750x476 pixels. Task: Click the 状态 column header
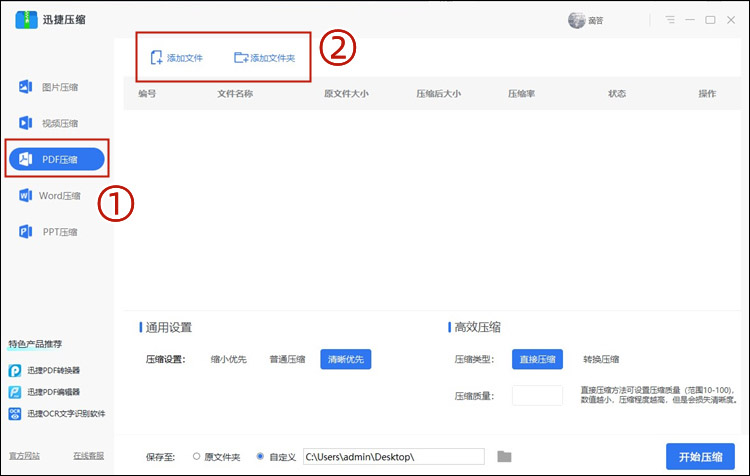pyautogui.click(x=617, y=94)
